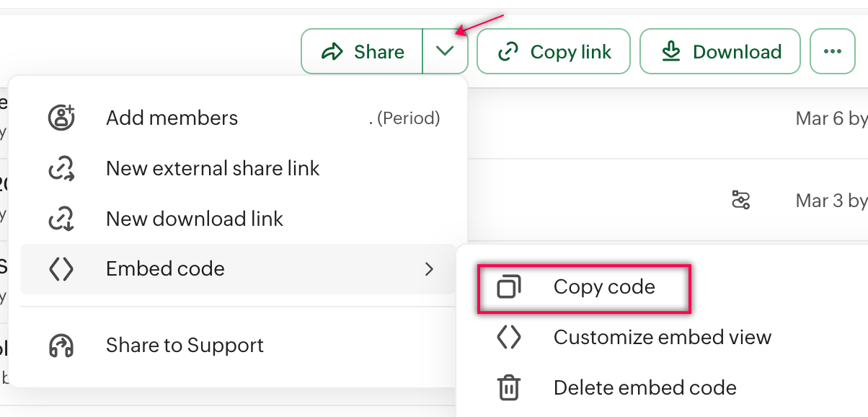Click the Embed code brackets icon
Image resolution: width=868 pixels, height=417 pixels.
pos(61,269)
